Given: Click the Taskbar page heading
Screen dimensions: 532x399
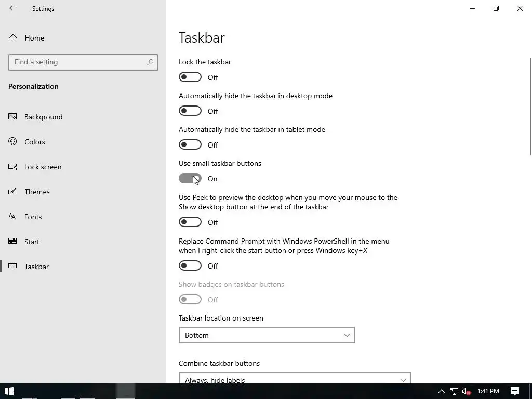Looking at the screenshot, I should [202, 37].
